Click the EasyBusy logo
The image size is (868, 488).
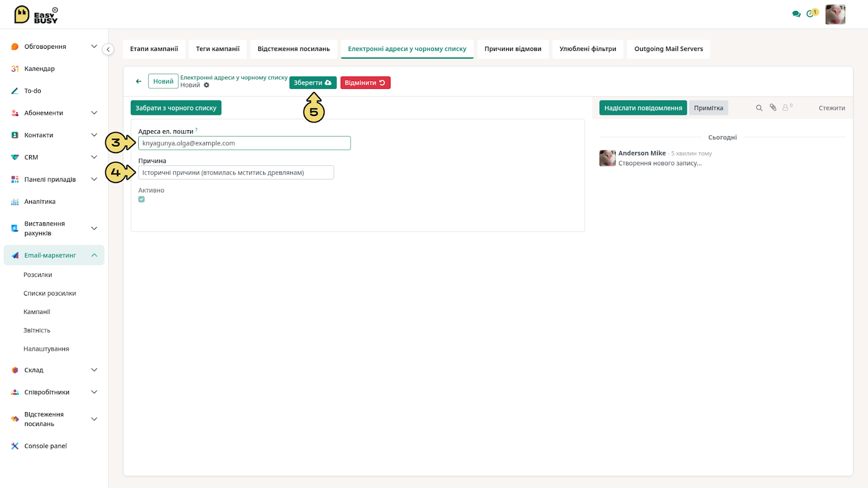[36, 15]
